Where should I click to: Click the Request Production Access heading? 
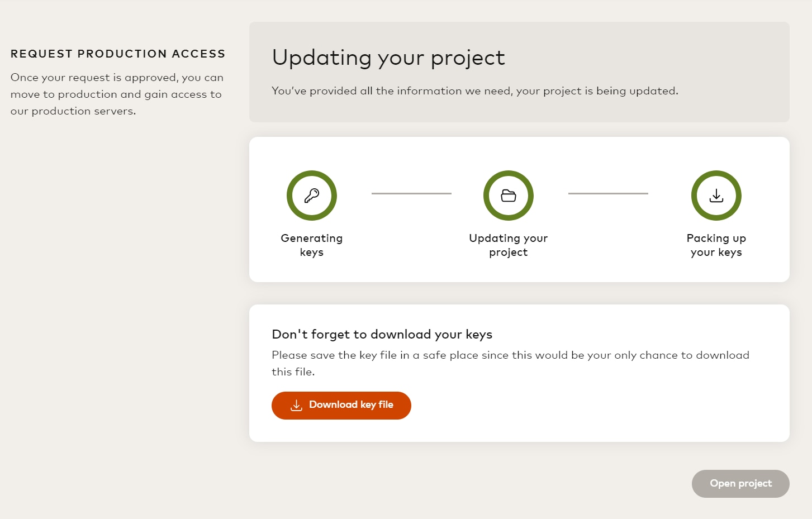pos(118,54)
